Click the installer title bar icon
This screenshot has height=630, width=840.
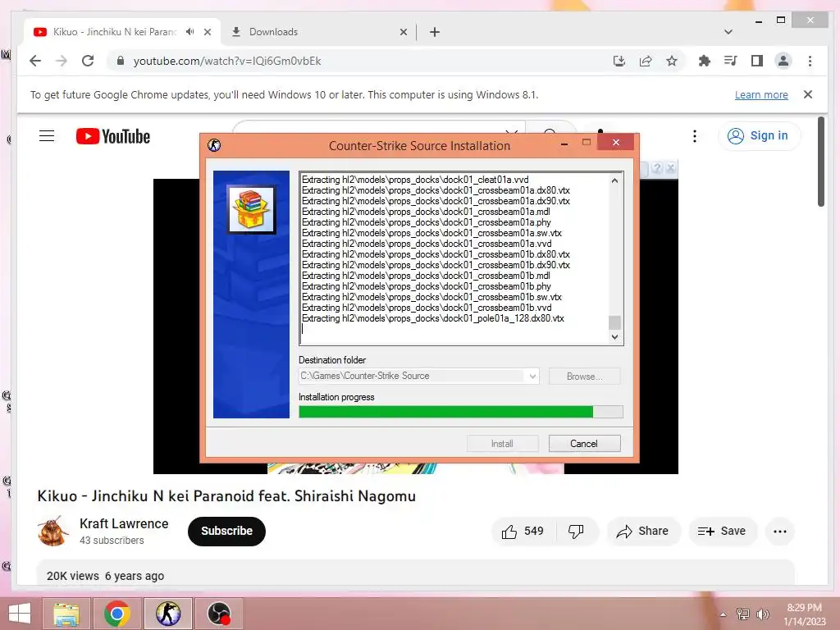(214, 145)
